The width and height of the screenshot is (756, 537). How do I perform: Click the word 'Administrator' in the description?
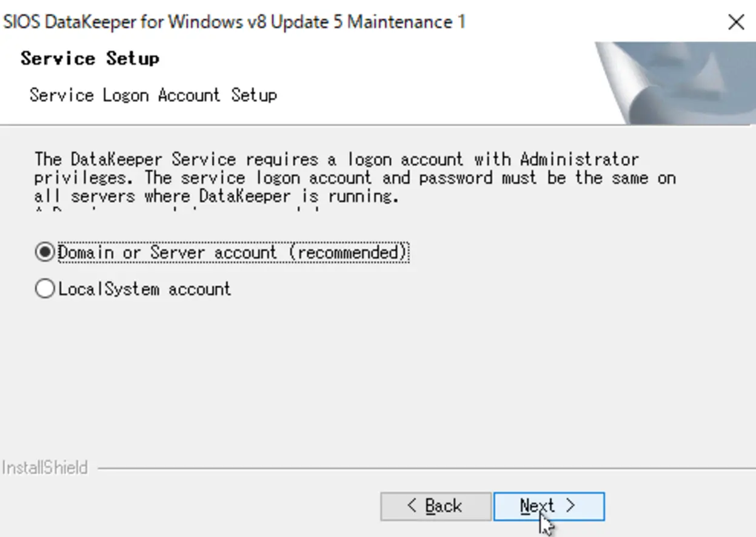click(x=580, y=160)
